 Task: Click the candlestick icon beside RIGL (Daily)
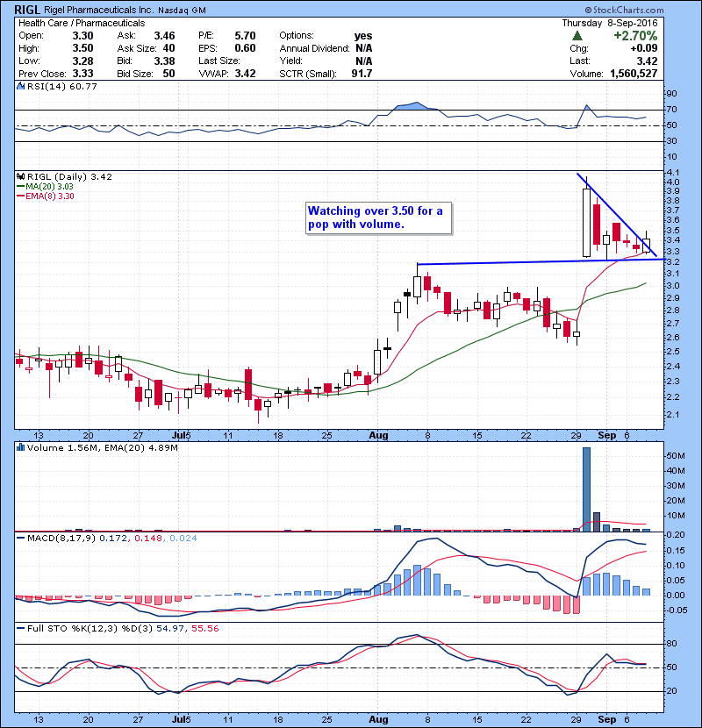click(x=20, y=176)
